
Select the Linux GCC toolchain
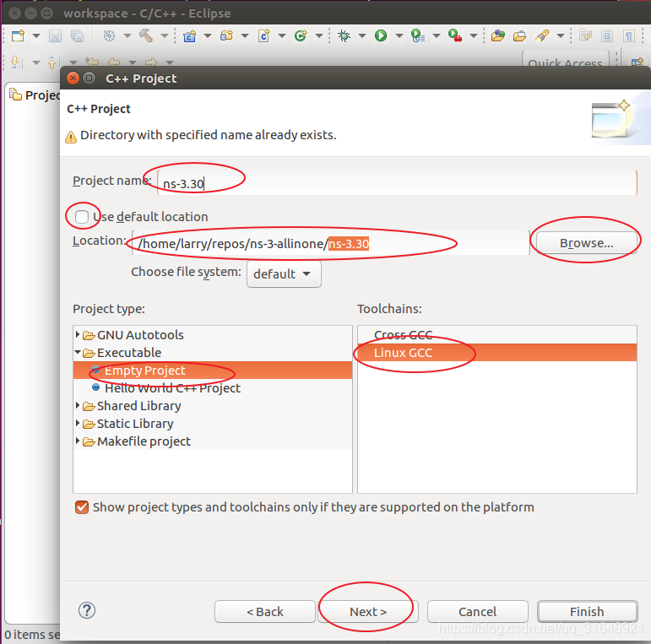click(x=497, y=352)
